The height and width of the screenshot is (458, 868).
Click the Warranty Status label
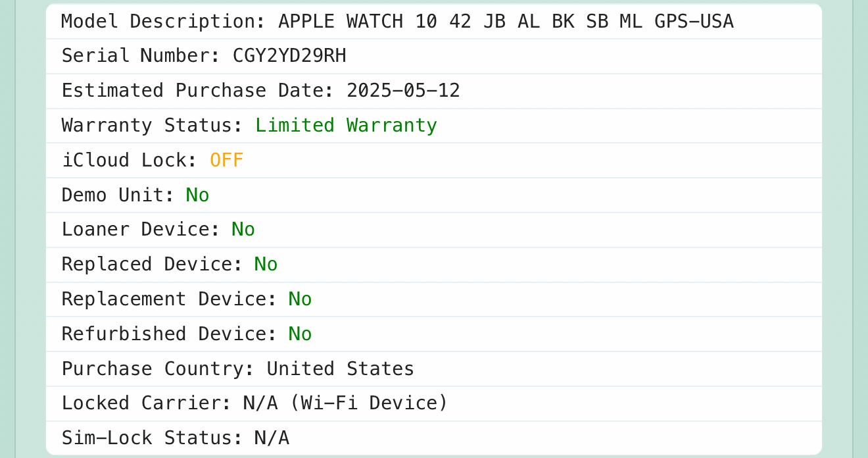tap(152, 126)
